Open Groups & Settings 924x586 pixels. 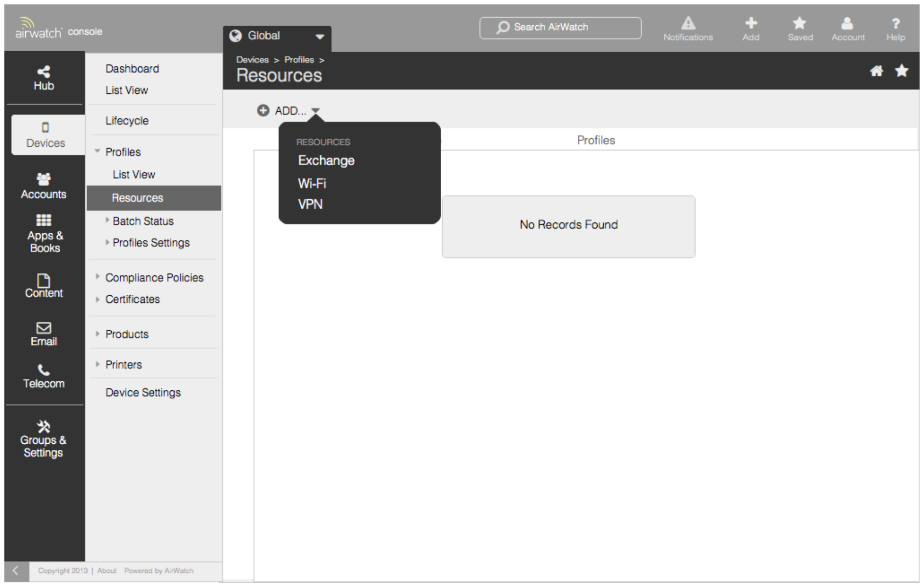tap(43, 439)
